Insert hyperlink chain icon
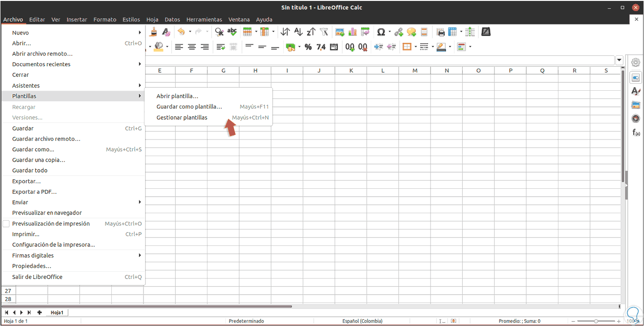 tap(398, 32)
